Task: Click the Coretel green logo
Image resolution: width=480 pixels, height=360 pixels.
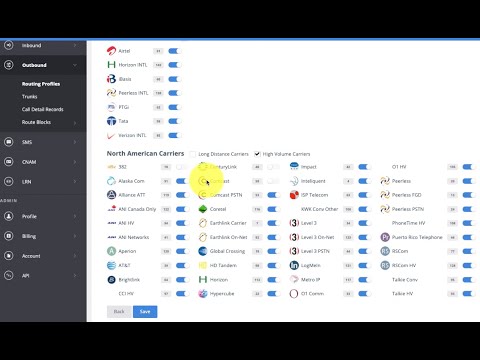Action: [203, 209]
